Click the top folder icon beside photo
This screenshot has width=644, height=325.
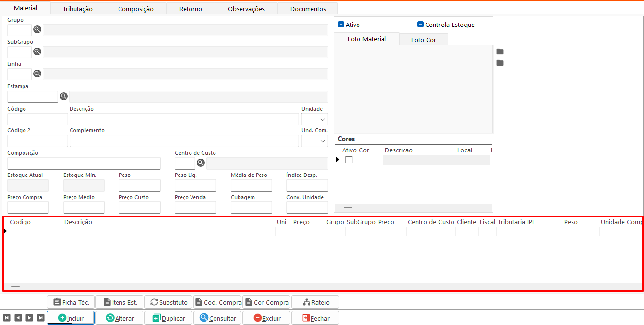pos(500,52)
